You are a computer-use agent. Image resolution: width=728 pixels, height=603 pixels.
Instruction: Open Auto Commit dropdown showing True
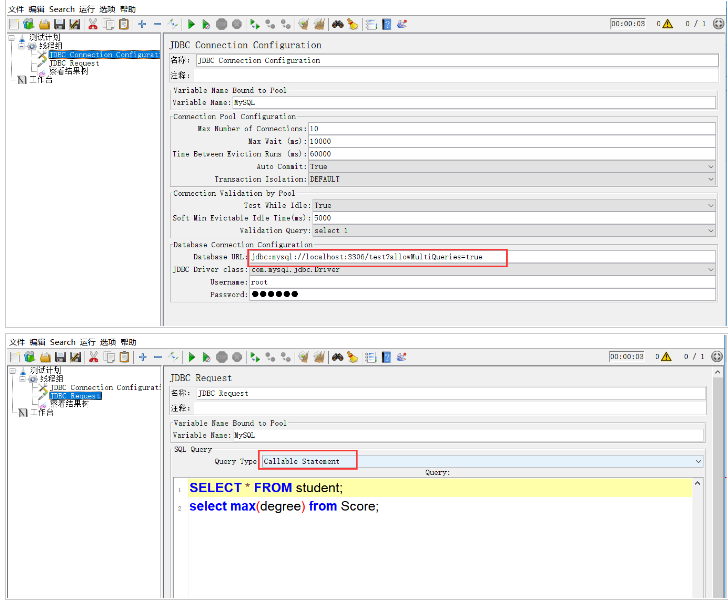[x=512, y=166]
